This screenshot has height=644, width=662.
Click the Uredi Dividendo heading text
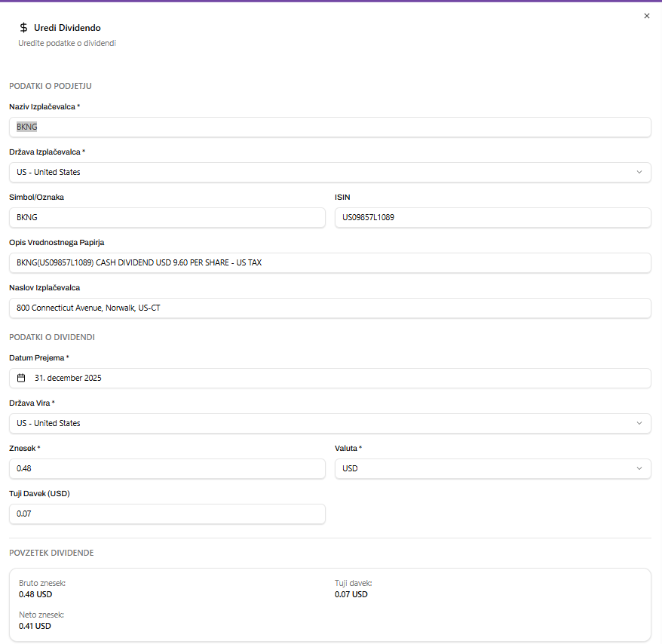click(67, 28)
